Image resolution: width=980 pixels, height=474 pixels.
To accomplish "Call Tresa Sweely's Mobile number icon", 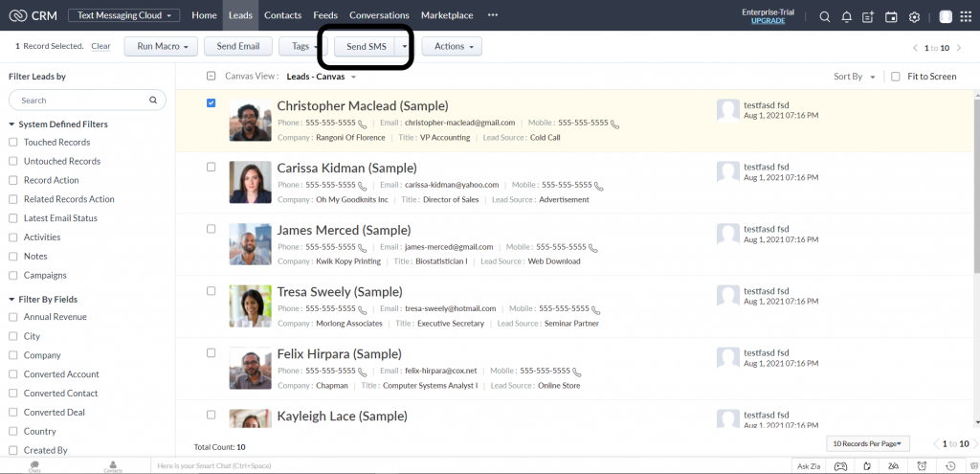I will point(596,309).
